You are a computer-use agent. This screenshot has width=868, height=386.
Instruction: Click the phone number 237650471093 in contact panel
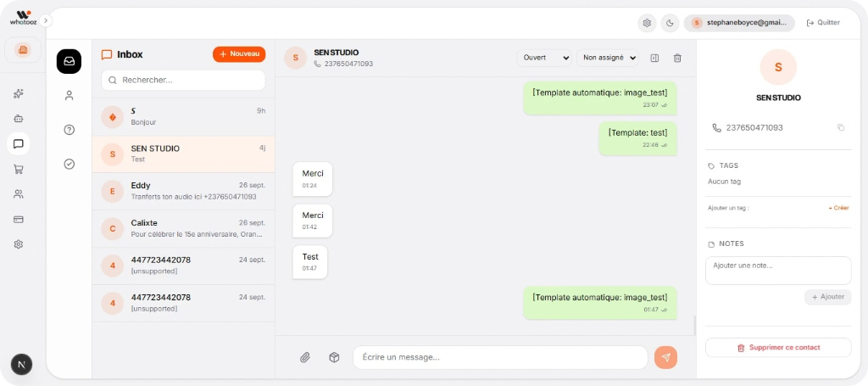tap(754, 128)
